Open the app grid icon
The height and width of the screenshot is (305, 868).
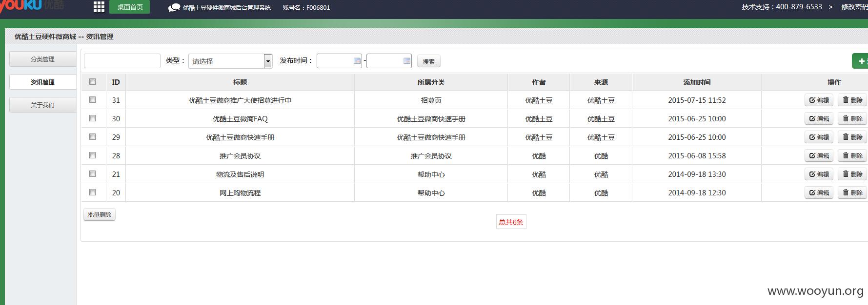coord(99,7)
